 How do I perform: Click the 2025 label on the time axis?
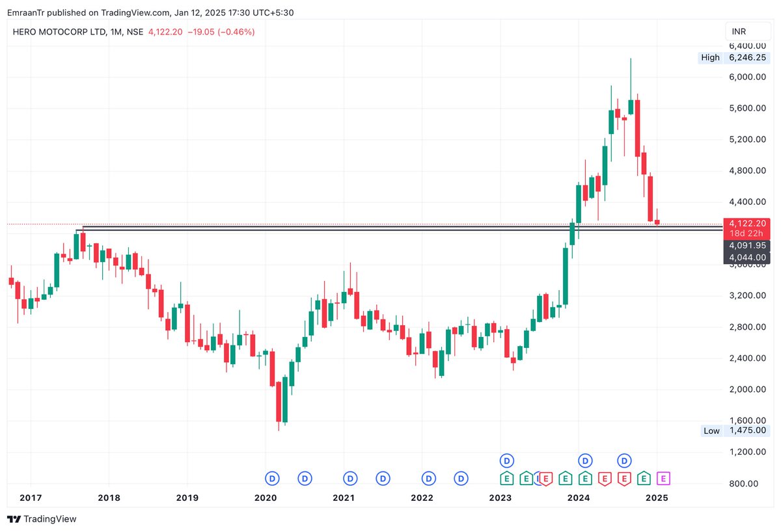pyautogui.click(x=657, y=498)
